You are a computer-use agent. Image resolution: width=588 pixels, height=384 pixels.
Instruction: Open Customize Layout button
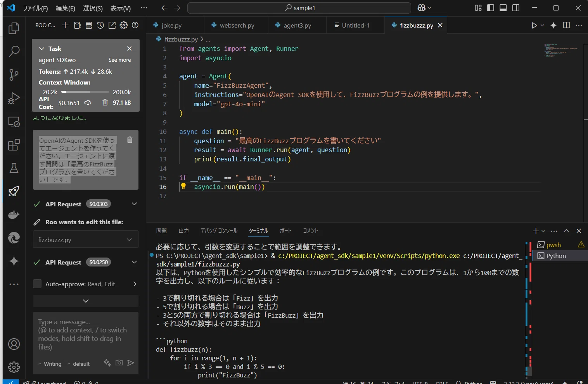click(x=478, y=8)
